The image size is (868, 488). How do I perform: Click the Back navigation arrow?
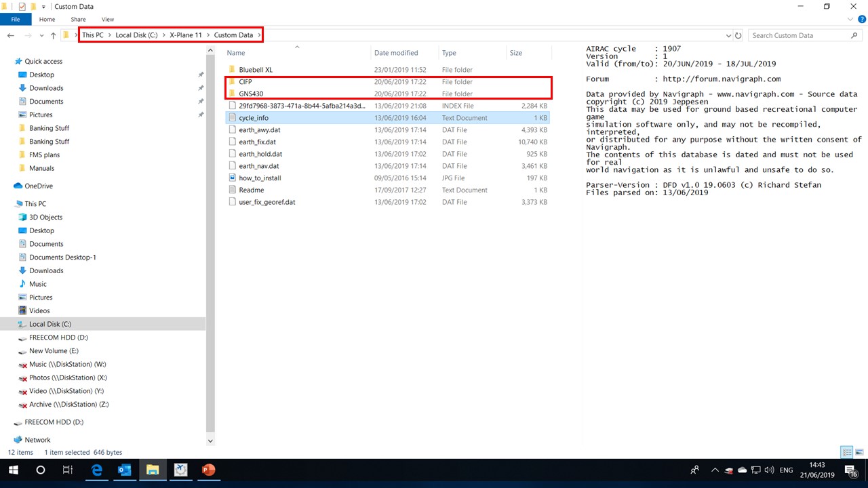(x=11, y=35)
